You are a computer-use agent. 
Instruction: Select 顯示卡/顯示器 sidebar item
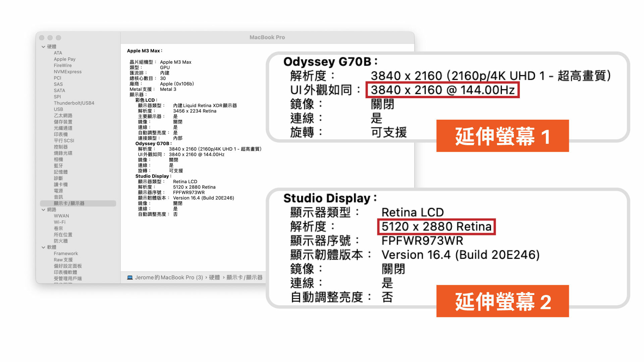(x=69, y=203)
